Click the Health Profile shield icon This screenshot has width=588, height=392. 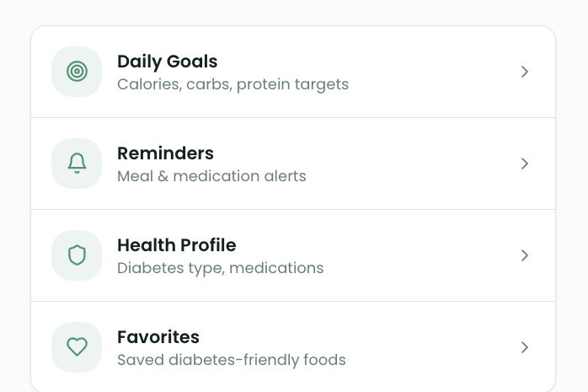77,255
